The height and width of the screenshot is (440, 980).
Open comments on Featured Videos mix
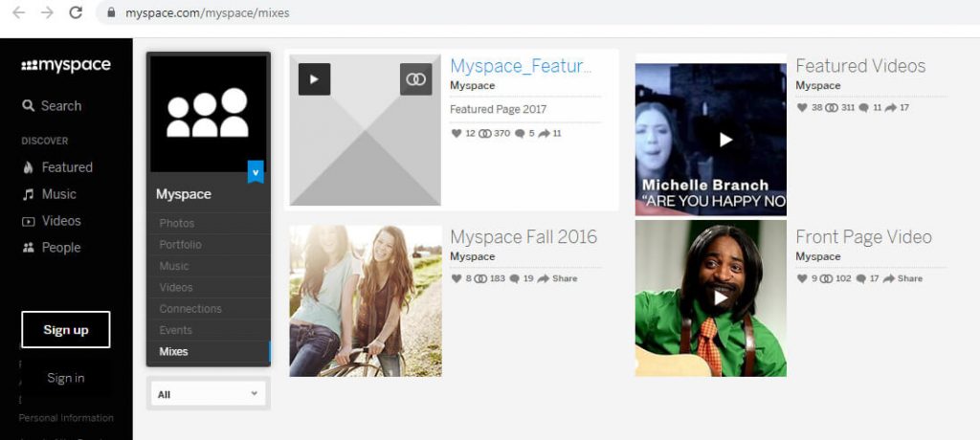[864, 107]
